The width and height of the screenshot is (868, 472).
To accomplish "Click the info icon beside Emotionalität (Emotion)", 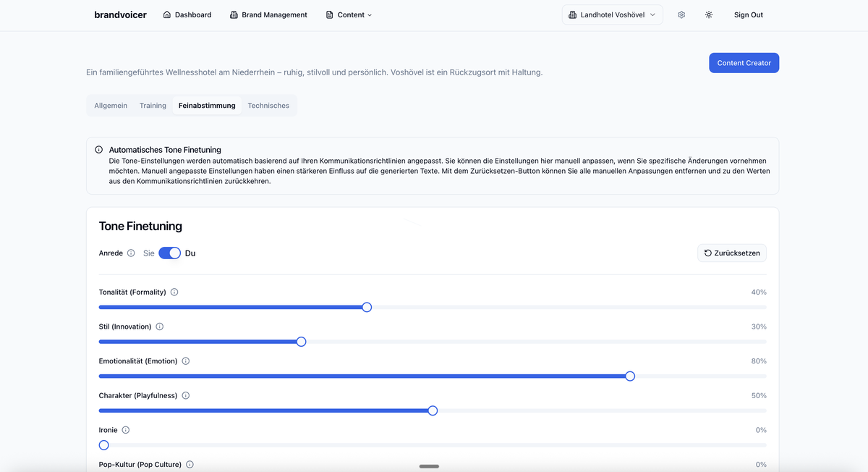I will (x=185, y=361).
